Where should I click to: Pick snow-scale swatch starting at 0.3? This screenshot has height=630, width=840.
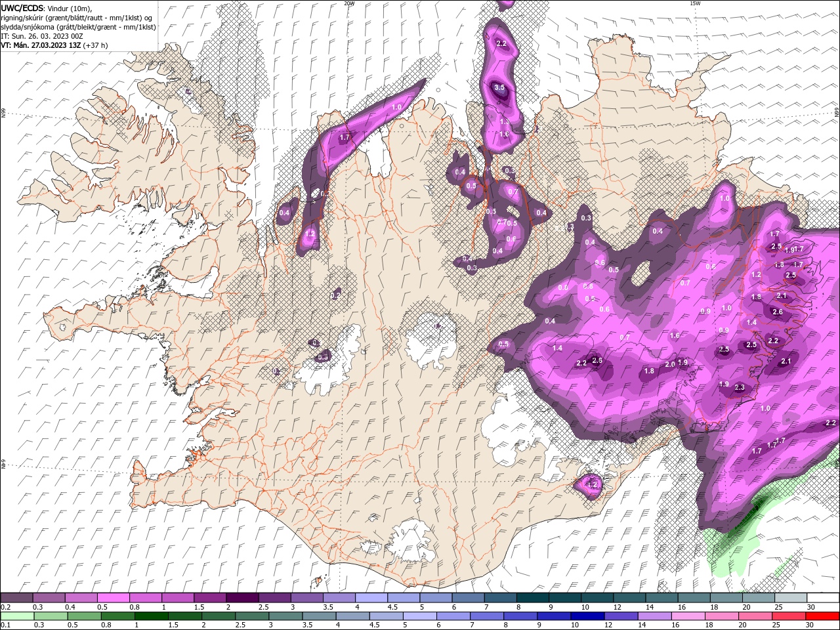coord(49,598)
